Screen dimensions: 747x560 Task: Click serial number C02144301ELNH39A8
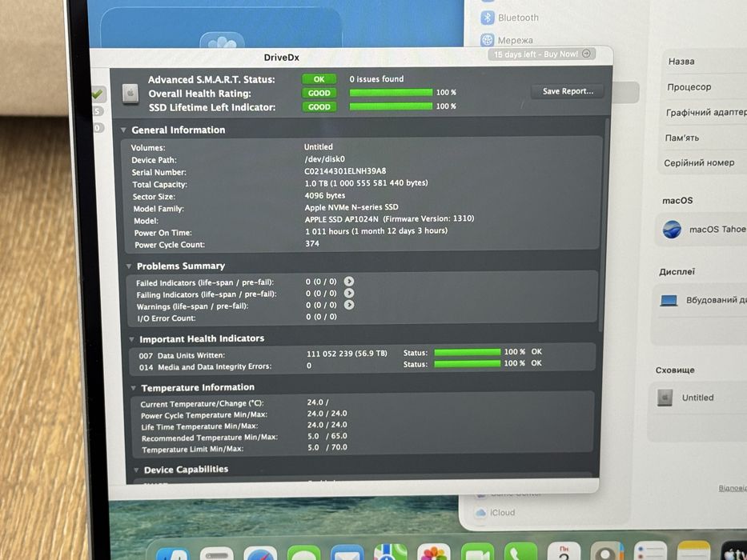click(x=345, y=171)
